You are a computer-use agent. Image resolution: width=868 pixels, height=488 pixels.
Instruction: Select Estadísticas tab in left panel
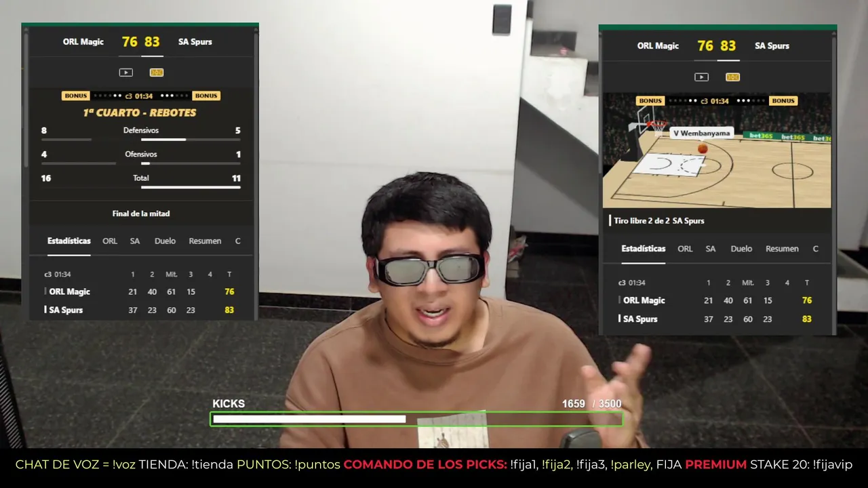tap(69, 241)
